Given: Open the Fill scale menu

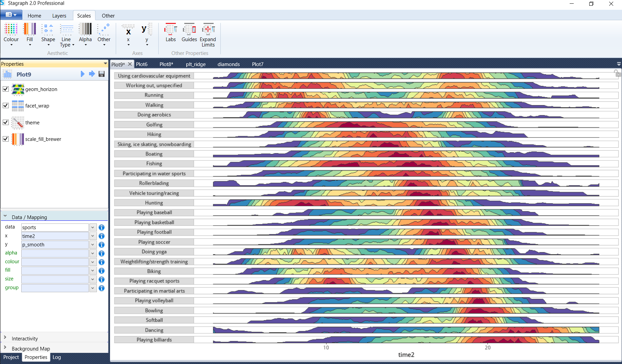Looking at the screenshot, I should coord(30,34).
